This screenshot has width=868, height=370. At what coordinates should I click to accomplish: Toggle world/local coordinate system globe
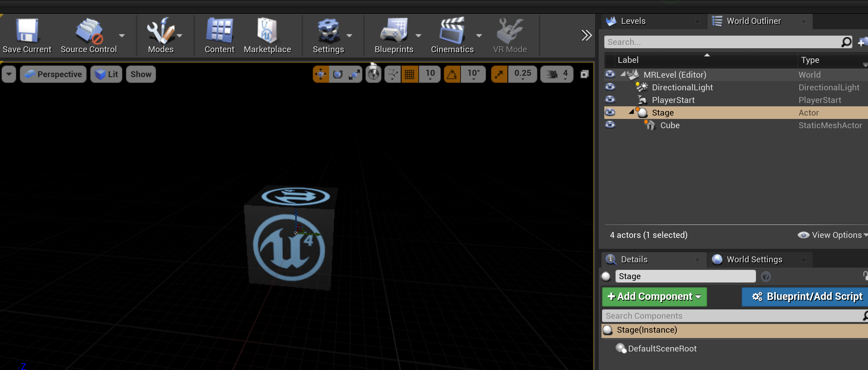click(373, 74)
